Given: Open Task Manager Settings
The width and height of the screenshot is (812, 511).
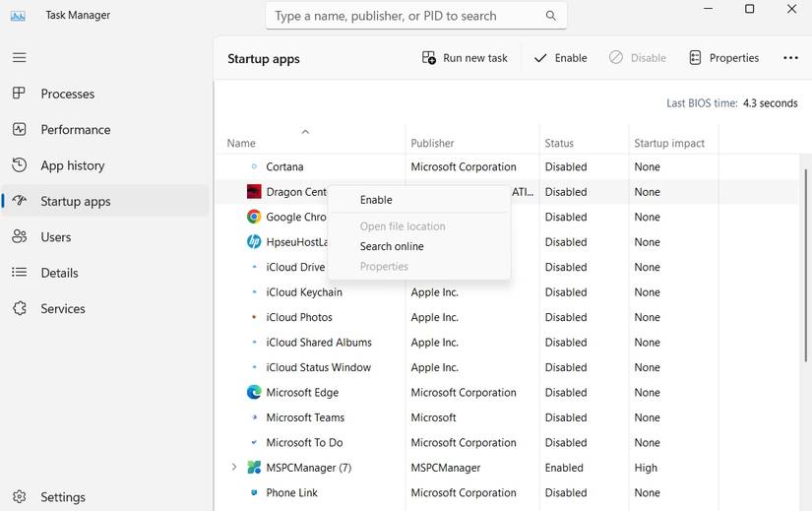Looking at the screenshot, I should click(62, 497).
